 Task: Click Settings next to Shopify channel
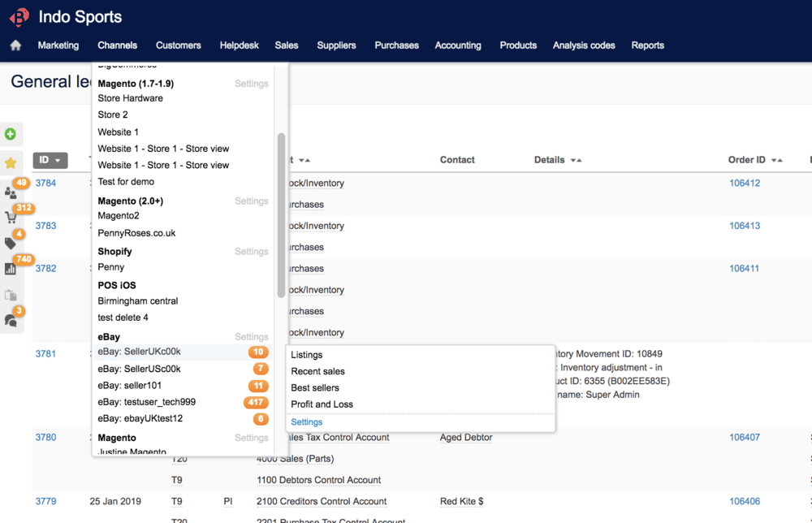click(251, 252)
